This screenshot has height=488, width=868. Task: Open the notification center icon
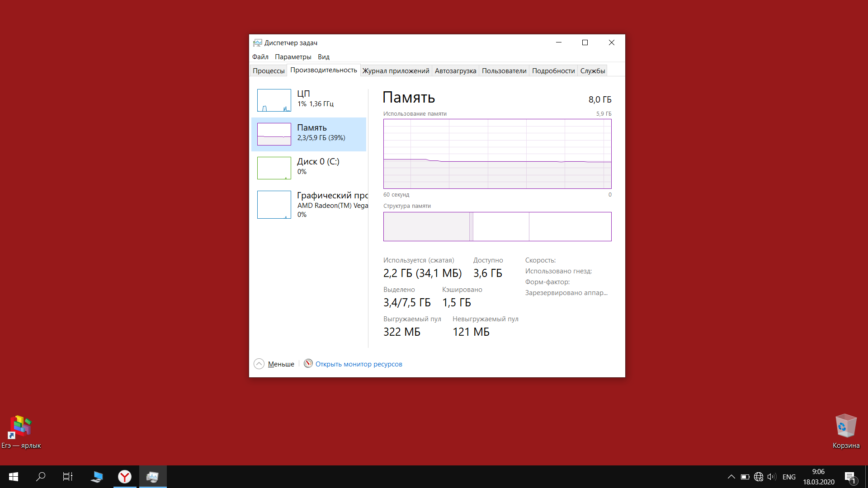850,477
